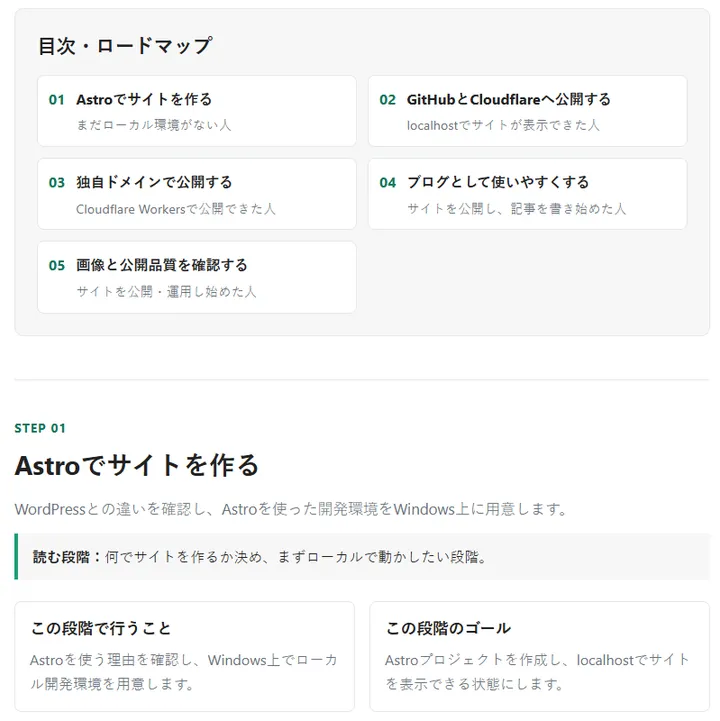This screenshot has width=720, height=721.
Task: Click the text サイトを公開・運用し始めた人
Action: 166,292
